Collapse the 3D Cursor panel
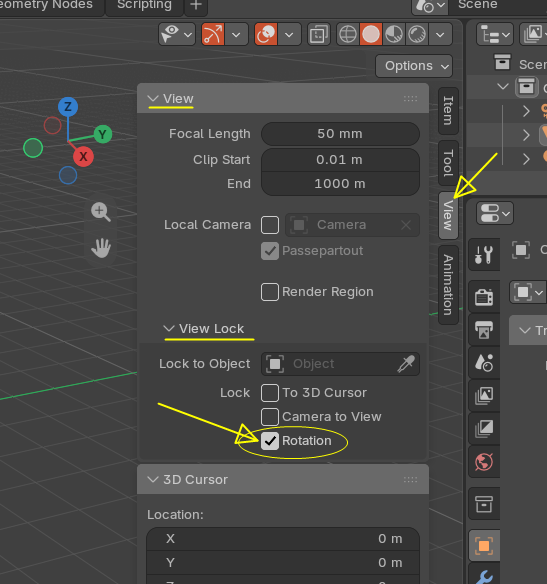 click(283, 479)
